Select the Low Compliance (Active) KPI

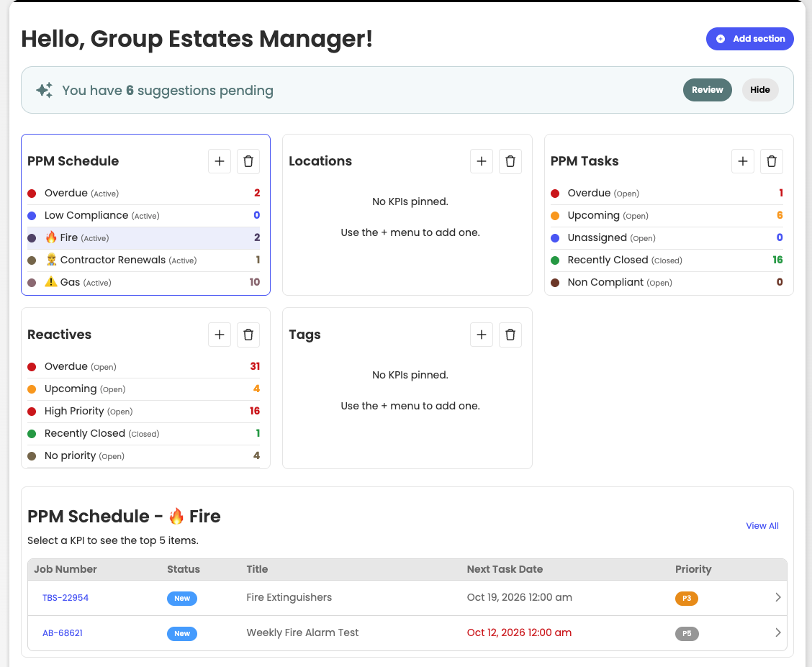point(143,215)
